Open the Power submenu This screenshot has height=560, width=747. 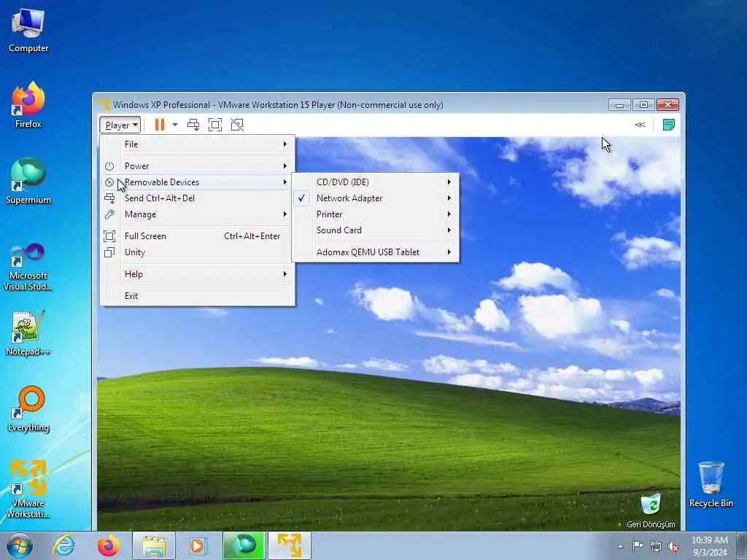pos(198,166)
